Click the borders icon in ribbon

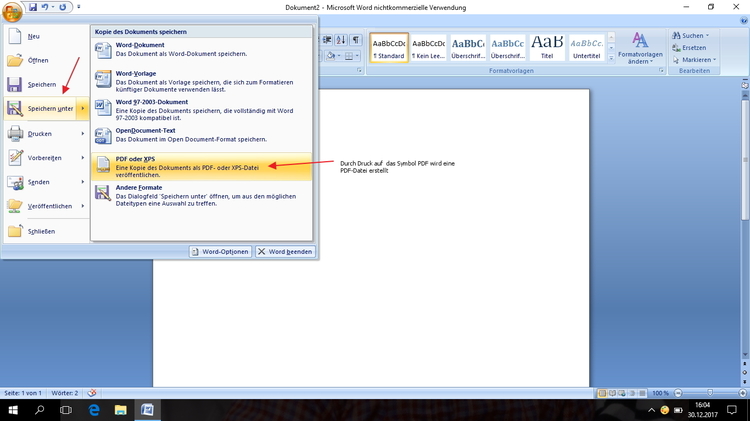[349, 56]
